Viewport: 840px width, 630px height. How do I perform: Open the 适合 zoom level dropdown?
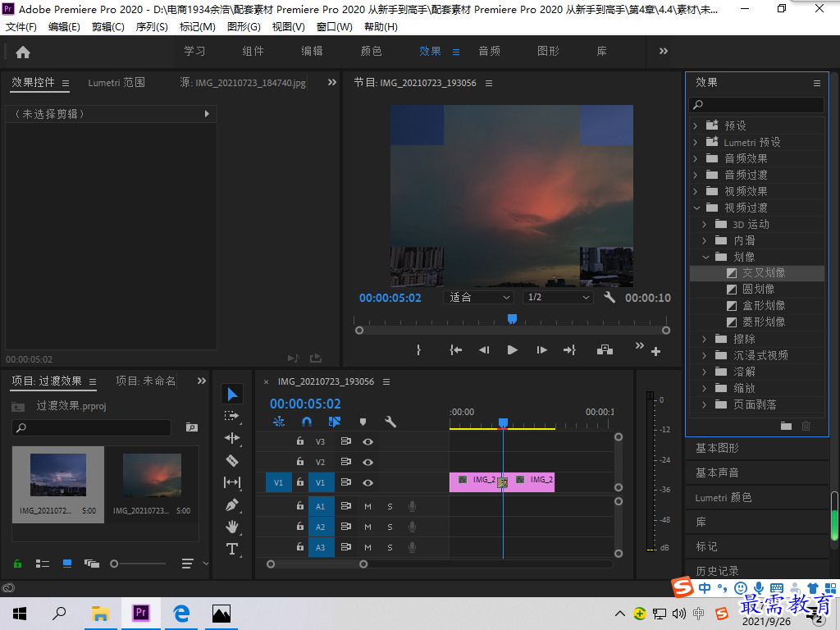479,297
